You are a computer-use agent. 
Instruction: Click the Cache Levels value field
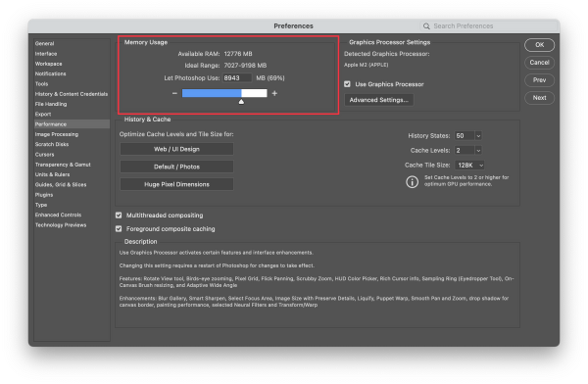[465, 151]
